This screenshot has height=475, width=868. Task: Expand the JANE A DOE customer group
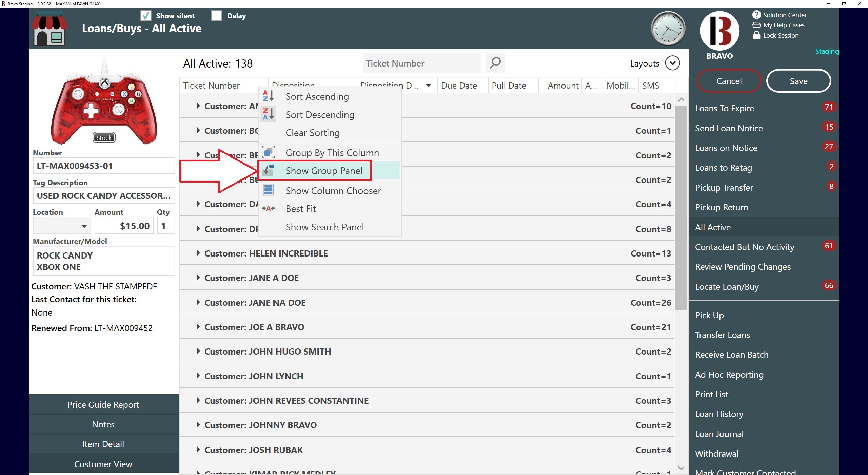click(x=198, y=278)
